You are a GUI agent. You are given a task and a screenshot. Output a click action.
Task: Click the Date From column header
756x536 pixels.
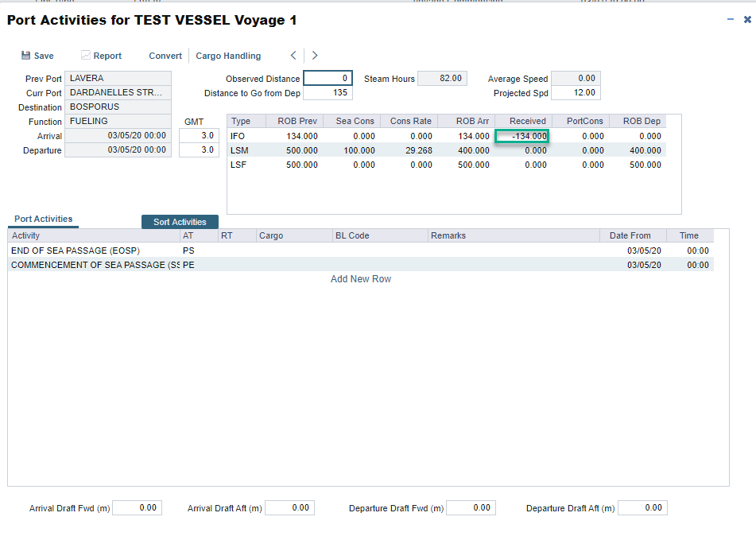point(630,235)
